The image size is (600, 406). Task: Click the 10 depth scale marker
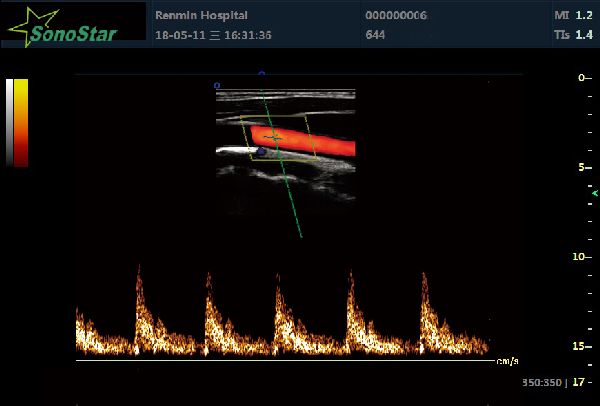(x=579, y=256)
